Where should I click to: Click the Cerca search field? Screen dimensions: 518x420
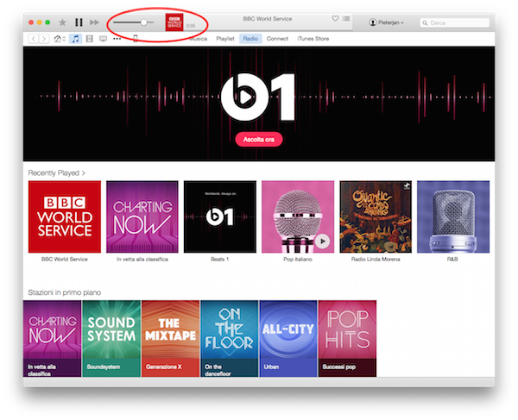[x=455, y=22]
